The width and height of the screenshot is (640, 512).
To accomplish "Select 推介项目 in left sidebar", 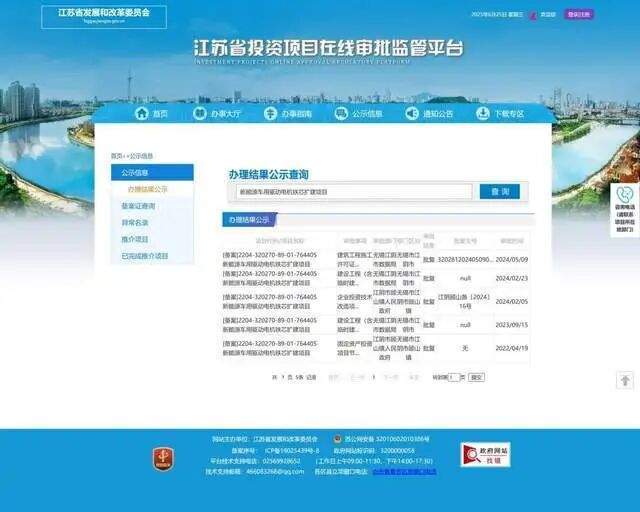I will click(136, 239).
